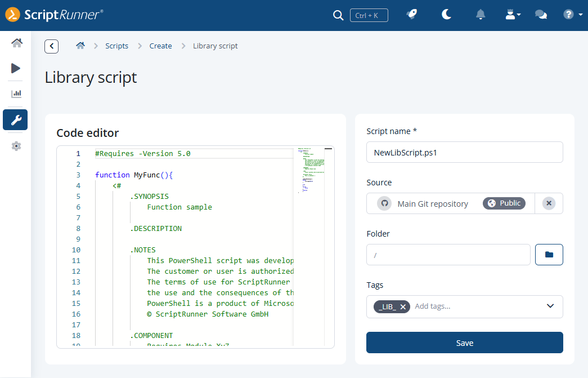Click the back arrow button
Image resolution: width=588 pixels, height=378 pixels.
point(51,46)
